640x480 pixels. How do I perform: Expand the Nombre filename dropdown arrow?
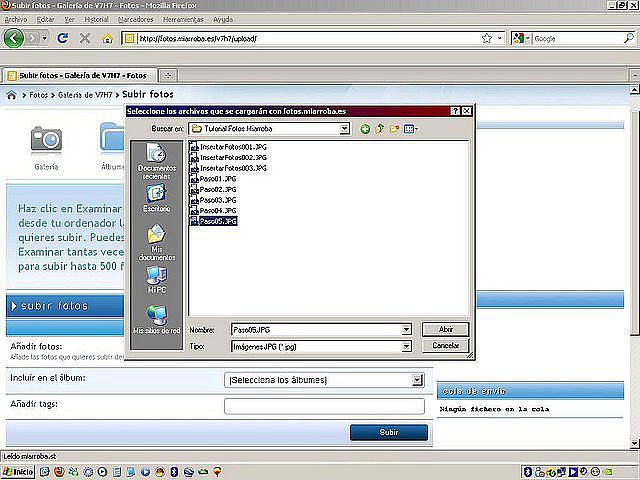tap(406, 329)
